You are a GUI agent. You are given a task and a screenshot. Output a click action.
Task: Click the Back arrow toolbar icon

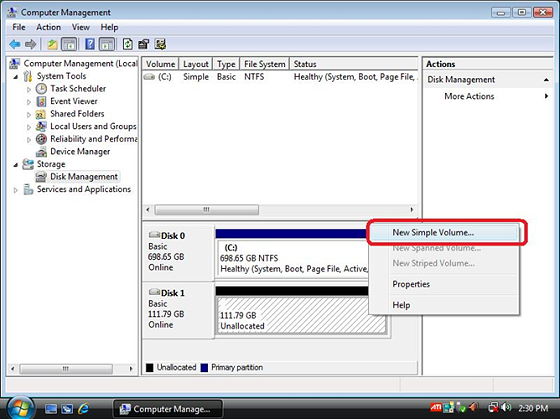click(15, 44)
